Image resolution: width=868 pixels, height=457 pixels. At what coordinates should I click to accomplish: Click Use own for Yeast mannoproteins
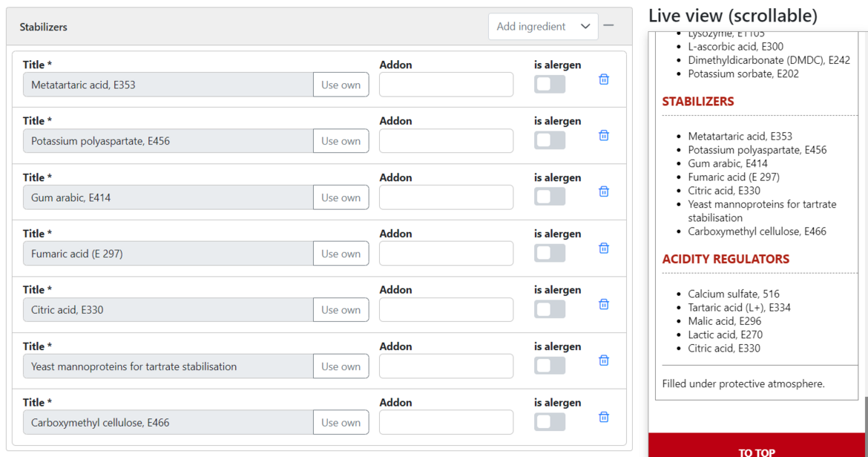tap(341, 366)
